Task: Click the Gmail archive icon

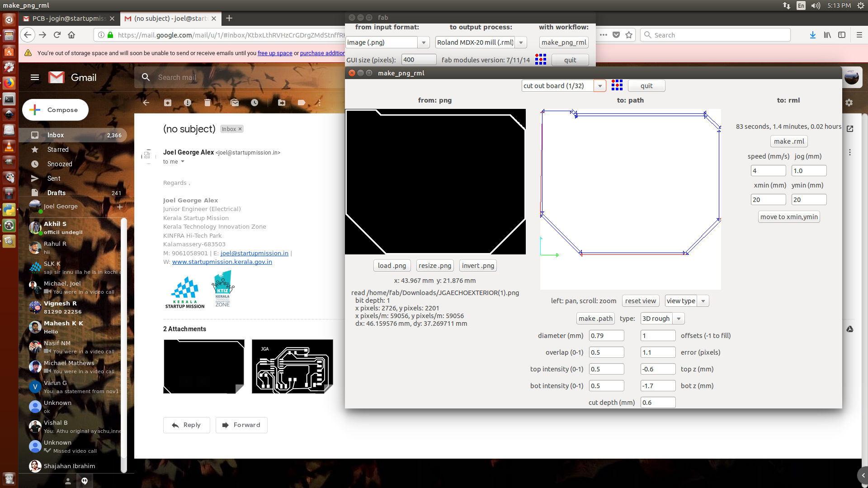Action: pyautogui.click(x=168, y=103)
